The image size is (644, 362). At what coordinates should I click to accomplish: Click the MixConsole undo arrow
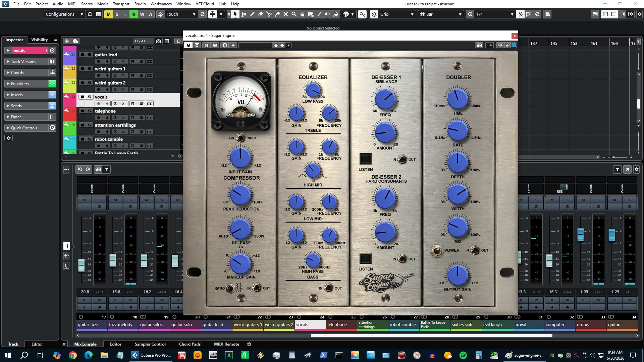[x=80, y=169]
